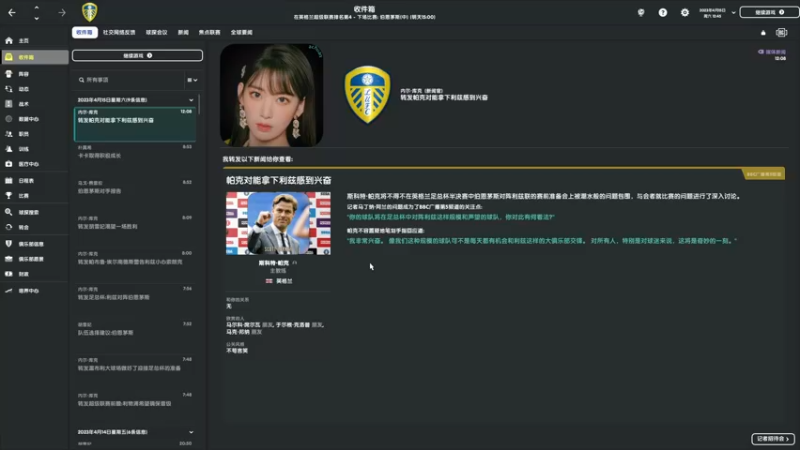Open the inbox filter dropdown beside search
The height and width of the screenshot is (450, 800).
192,80
